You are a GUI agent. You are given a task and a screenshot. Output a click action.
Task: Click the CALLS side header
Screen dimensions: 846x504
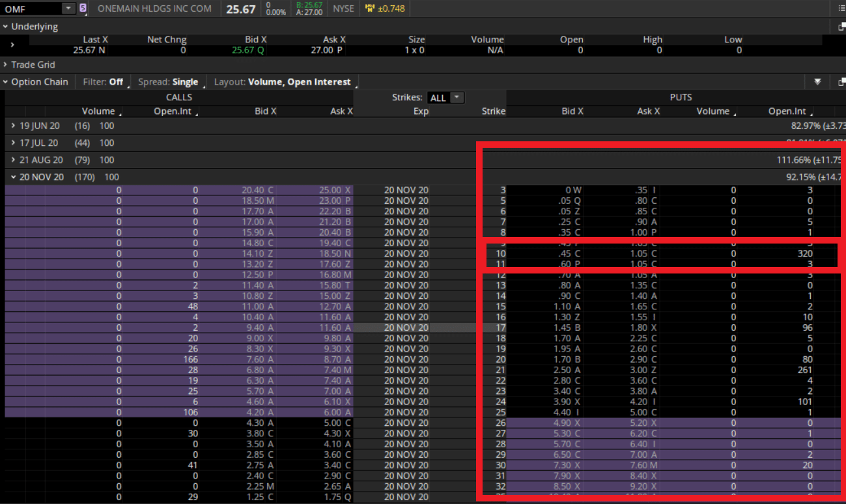(179, 97)
